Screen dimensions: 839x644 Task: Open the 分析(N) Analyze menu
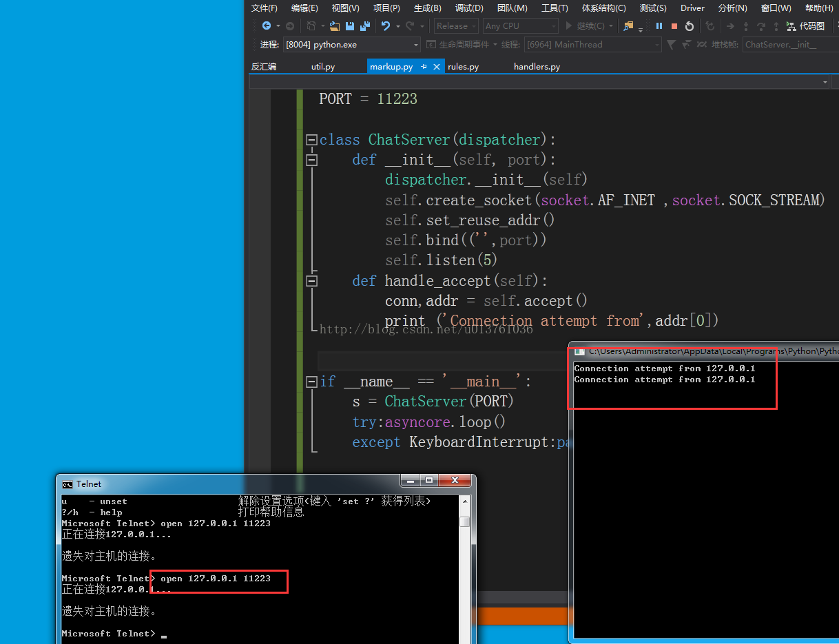732,8
